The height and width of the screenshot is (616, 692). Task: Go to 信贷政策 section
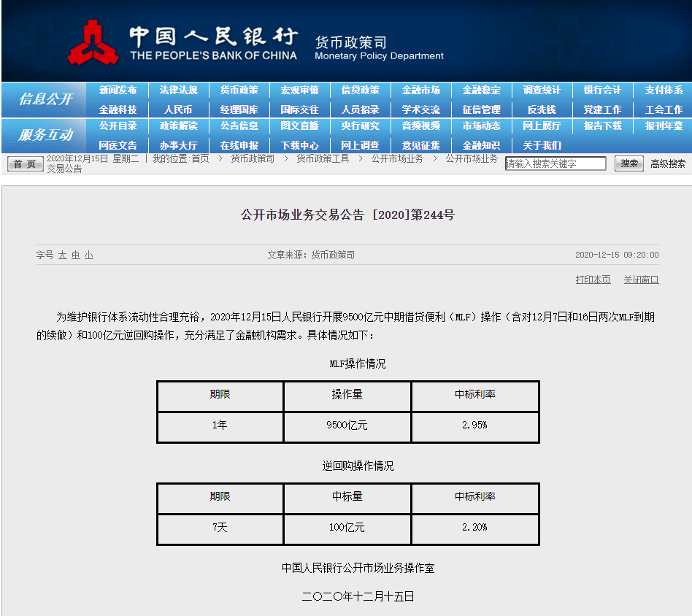pyautogui.click(x=360, y=90)
